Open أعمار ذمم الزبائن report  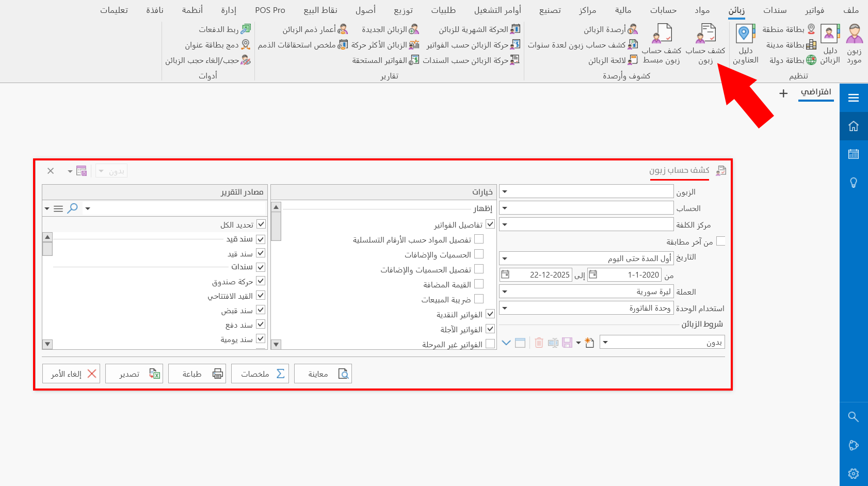coord(310,29)
